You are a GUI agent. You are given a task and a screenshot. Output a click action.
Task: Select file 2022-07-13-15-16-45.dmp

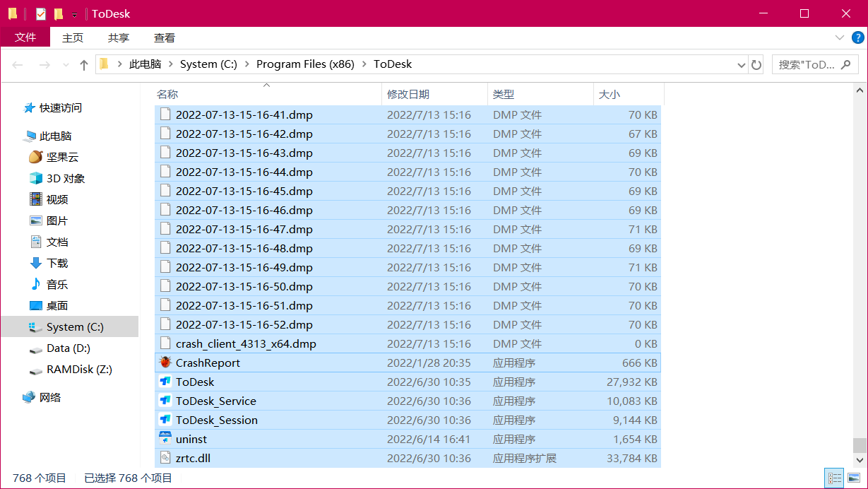point(408,191)
